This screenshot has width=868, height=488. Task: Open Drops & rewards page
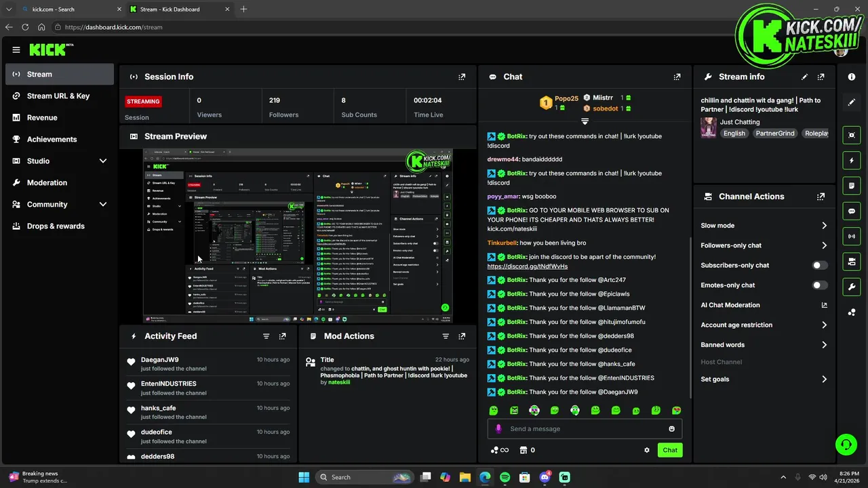coord(60,226)
